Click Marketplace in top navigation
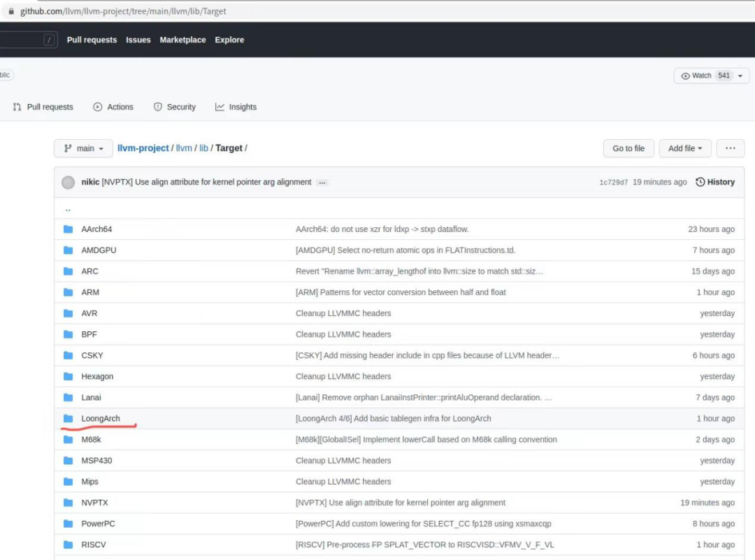Viewport: 755px width, 560px height. click(182, 40)
